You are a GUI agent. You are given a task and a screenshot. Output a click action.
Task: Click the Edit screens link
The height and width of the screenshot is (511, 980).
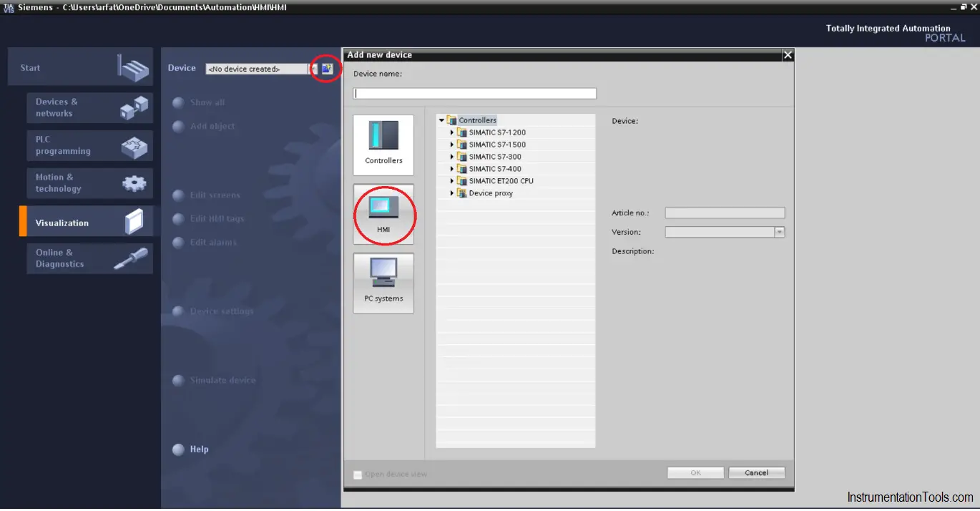click(215, 195)
